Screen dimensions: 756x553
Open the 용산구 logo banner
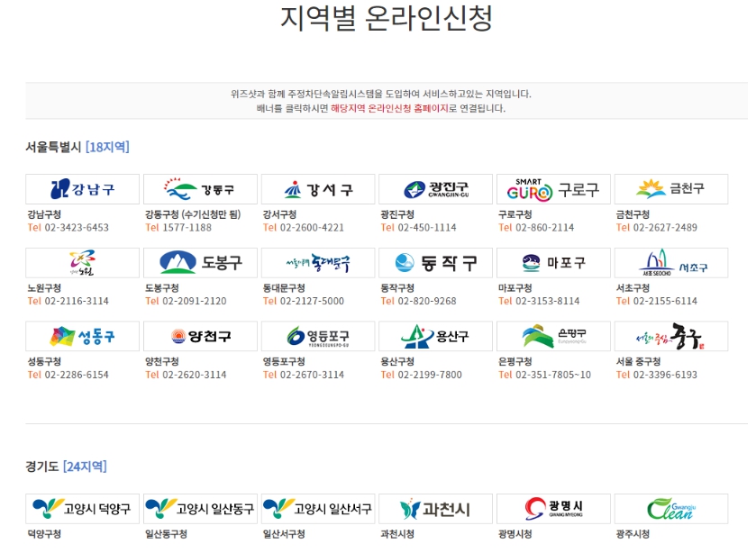click(x=435, y=336)
